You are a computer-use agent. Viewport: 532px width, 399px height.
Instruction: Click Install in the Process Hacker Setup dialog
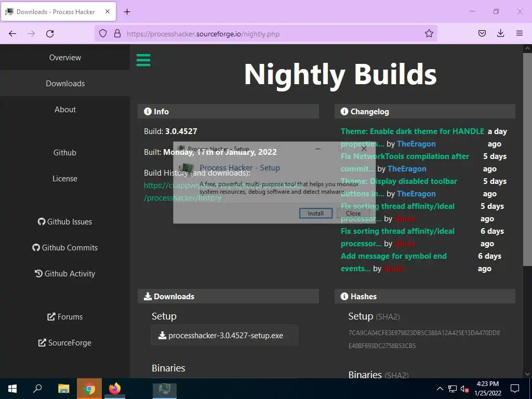click(x=315, y=214)
